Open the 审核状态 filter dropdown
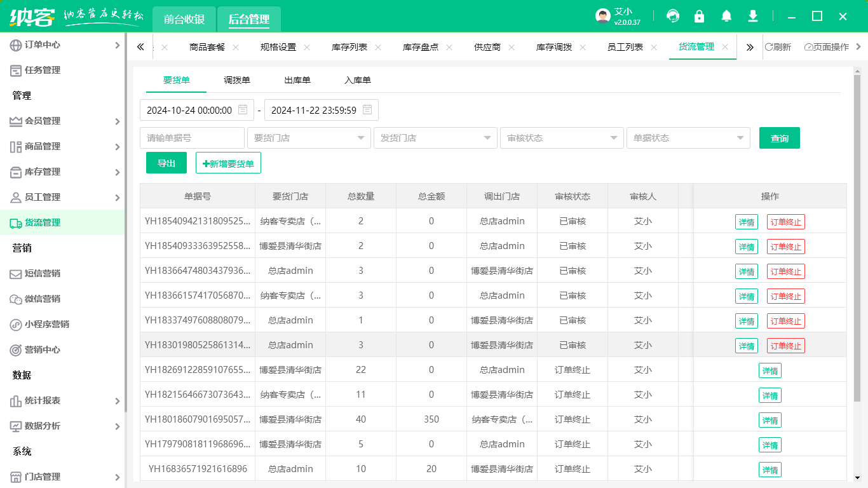Image resolution: width=868 pixels, height=488 pixels. tap(562, 138)
